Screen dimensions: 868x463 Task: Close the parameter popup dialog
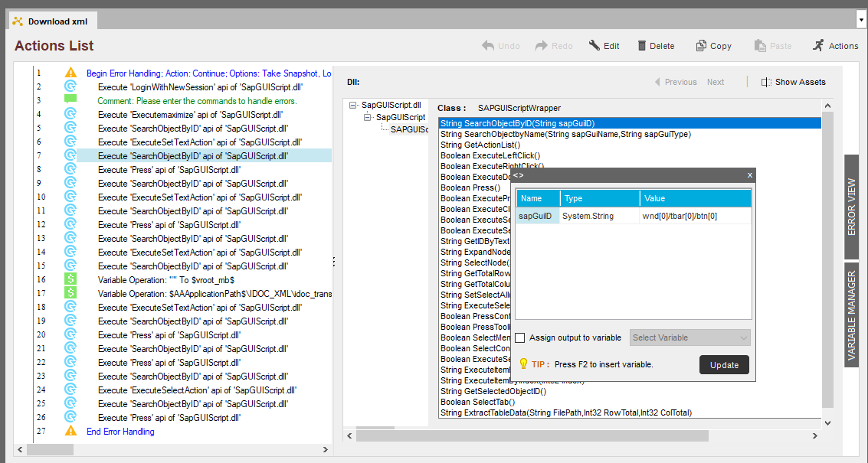coord(750,175)
